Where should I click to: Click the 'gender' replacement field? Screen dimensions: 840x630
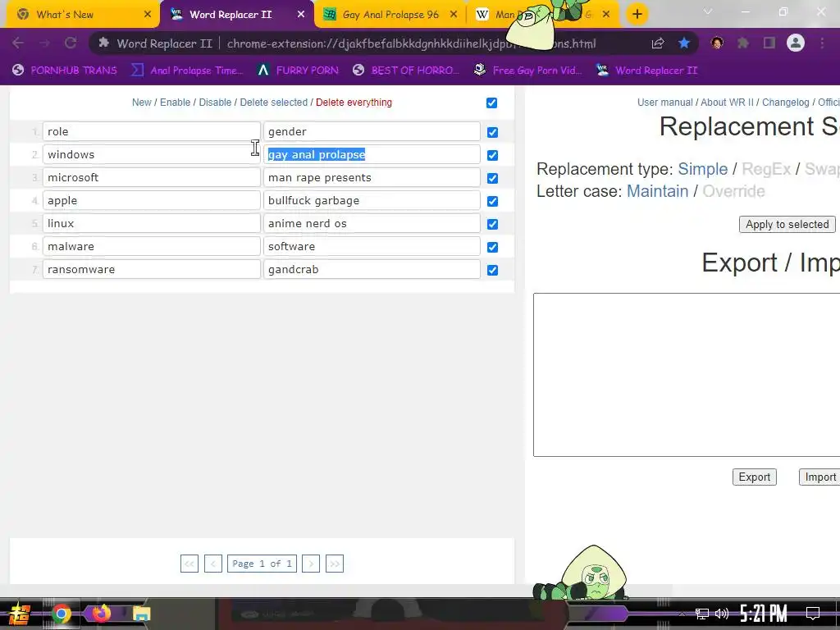(372, 132)
